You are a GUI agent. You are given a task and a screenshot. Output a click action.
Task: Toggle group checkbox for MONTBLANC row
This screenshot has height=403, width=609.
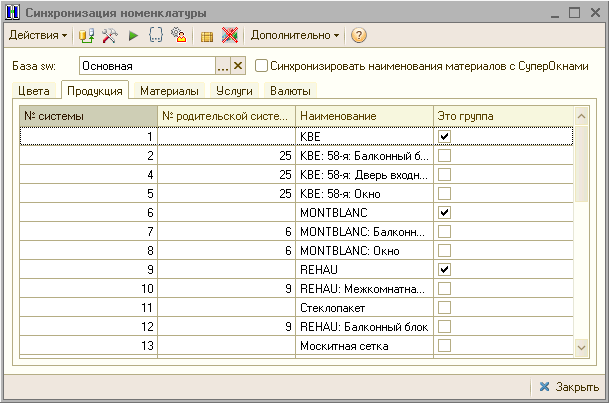click(444, 213)
